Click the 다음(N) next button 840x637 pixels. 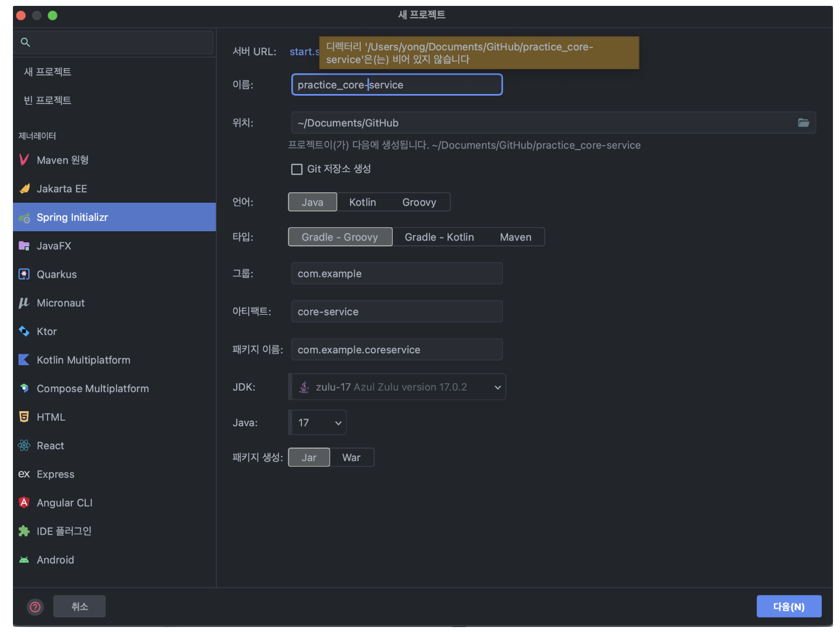click(x=789, y=606)
